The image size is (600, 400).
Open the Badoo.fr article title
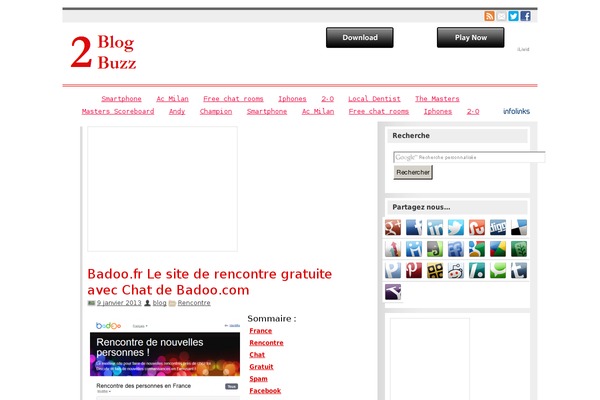click(210, 282)
